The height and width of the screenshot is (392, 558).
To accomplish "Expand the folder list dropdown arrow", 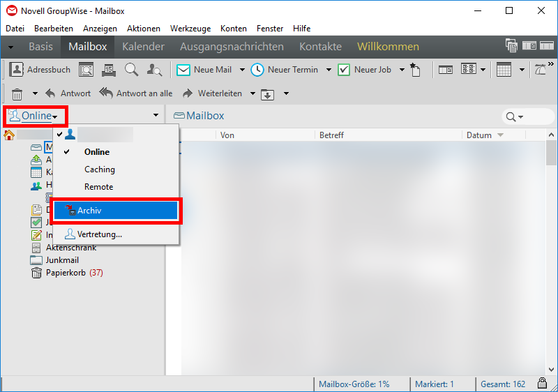I will coord(156,115).
